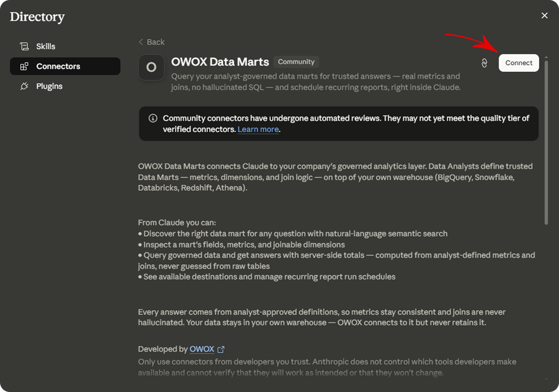This screenshot has width=559, height=392.
Task: Click the 'Inspect a mart's fields' bullet
Action: coord(241,244)
